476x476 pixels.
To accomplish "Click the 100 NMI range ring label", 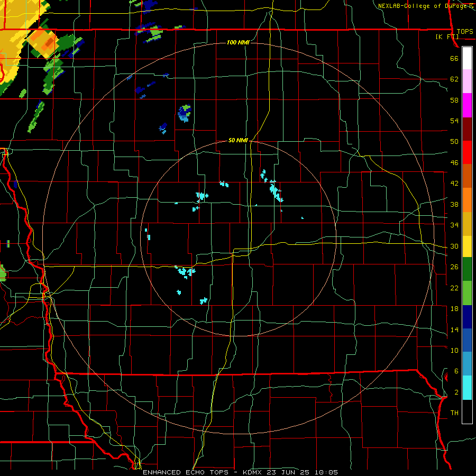I will [x=238, y=42].
